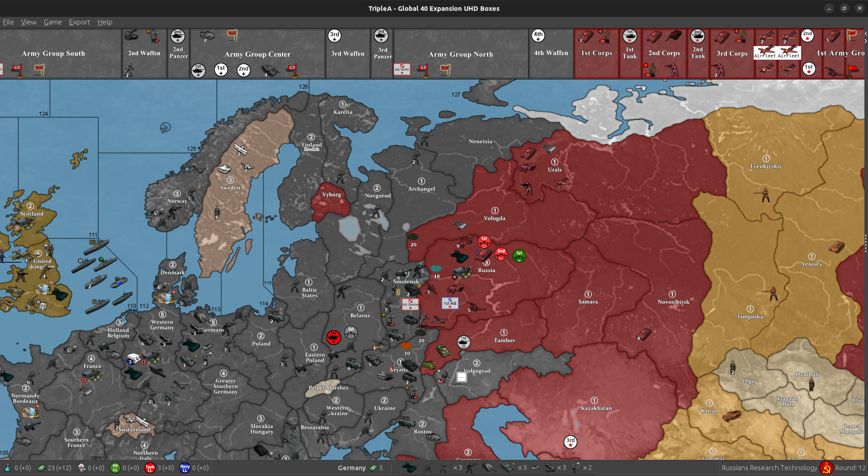The image size is (868, 476).
Task: Select the 3rd Panzer tank token
Action: 381,36
